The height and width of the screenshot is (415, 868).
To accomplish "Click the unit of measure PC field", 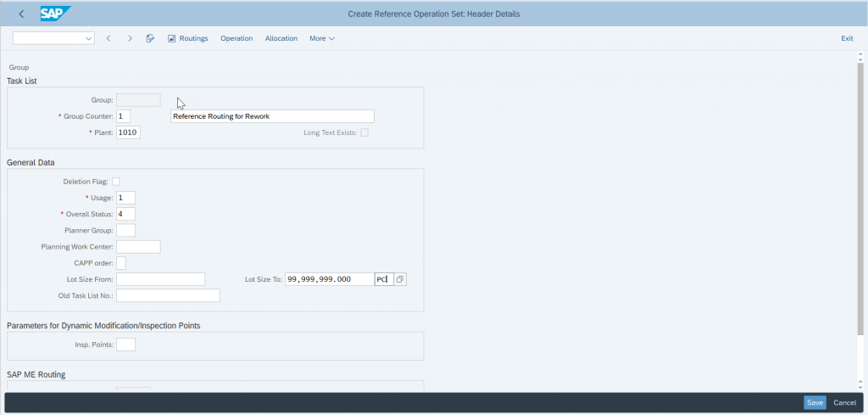I will pos(384,279).
